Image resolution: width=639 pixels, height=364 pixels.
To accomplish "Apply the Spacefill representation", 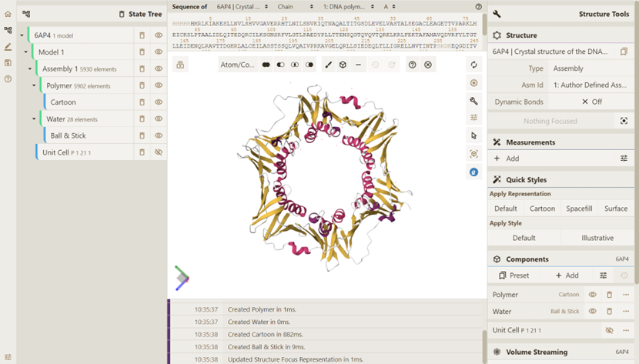I will coord(579,209).
